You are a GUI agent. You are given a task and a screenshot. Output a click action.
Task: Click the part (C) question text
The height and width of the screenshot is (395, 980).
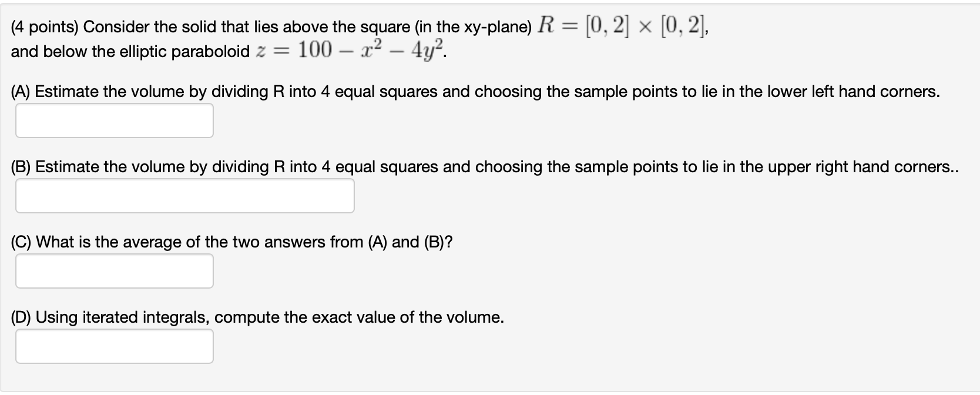[x=232, y=241]
